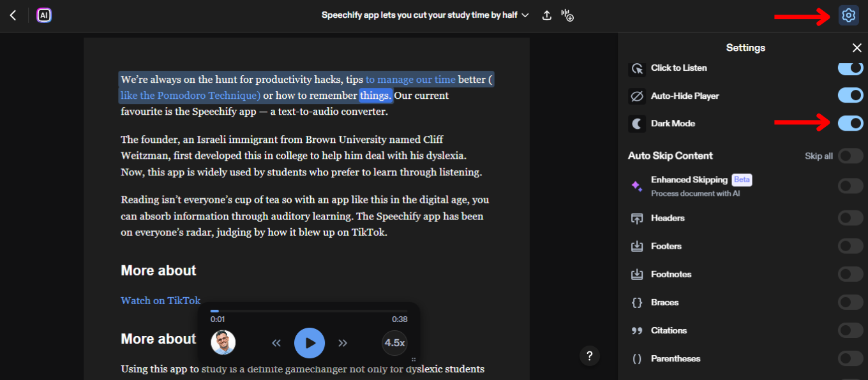Image resolution: width=868 pixels, height=380 pixels.
Task: Open the help question-mark button
Action: [x=590, y=356]
